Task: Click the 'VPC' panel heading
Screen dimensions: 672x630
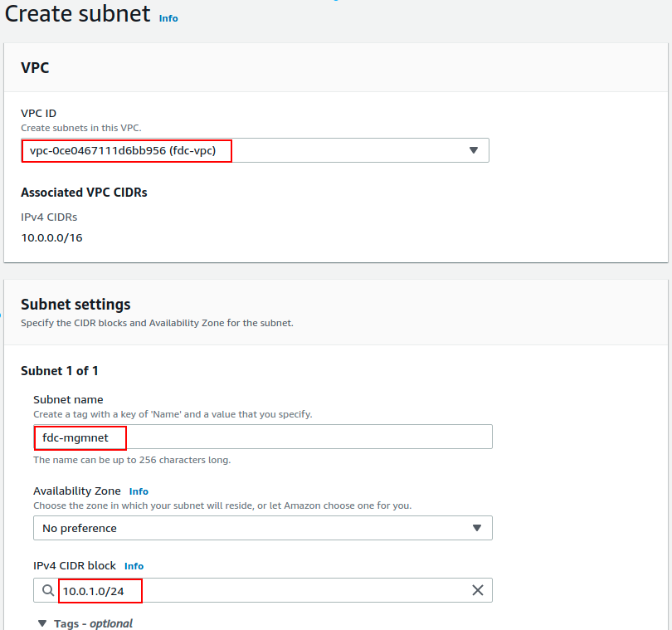Action: click(35, 68)
